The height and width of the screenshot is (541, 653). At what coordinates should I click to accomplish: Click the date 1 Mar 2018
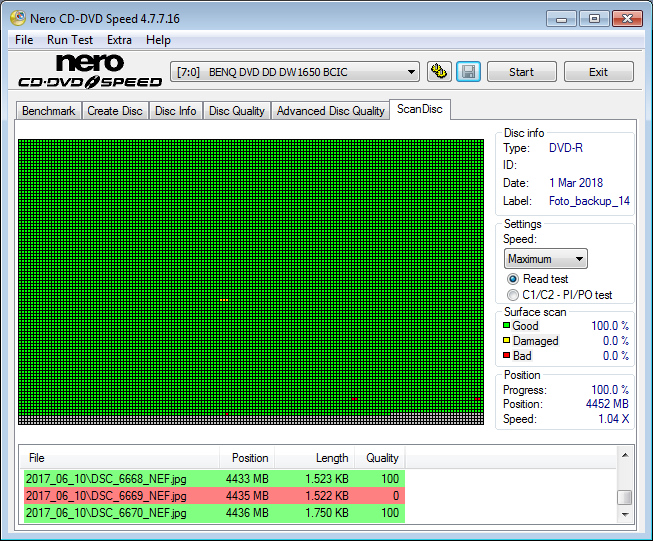[576, 183]
